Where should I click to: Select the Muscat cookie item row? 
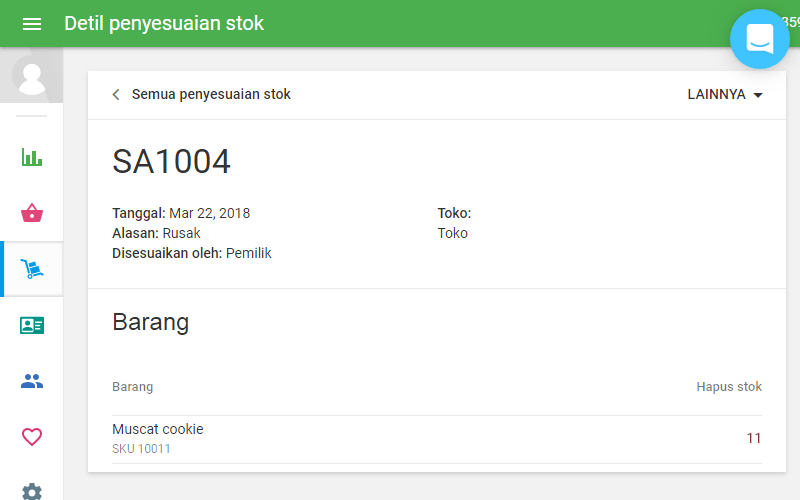(437, 439)
